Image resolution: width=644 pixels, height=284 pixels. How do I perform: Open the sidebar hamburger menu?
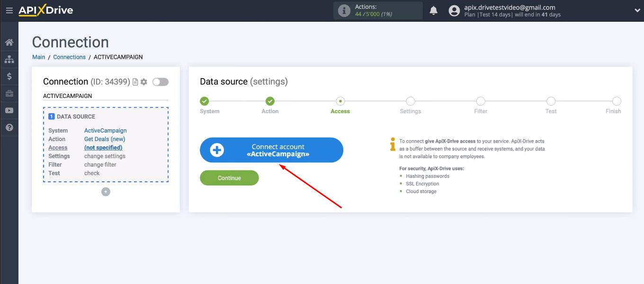click(9, 10)
